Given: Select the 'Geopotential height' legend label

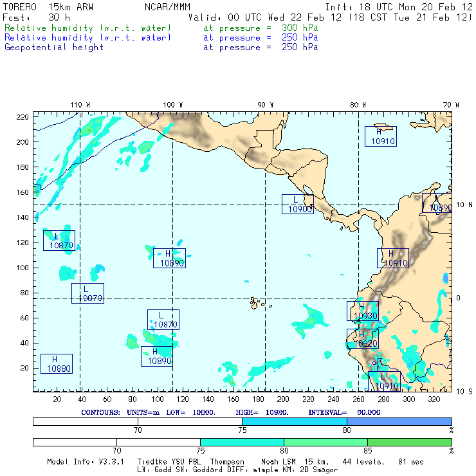Looking at the screenshot, I should click(54, 48).
